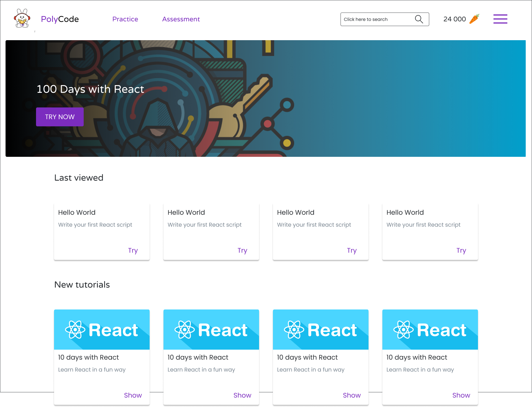This screenshot has height=407, width=532.
Task: Click the PolyCode brand name text
Action: click(x=60, y=19)
